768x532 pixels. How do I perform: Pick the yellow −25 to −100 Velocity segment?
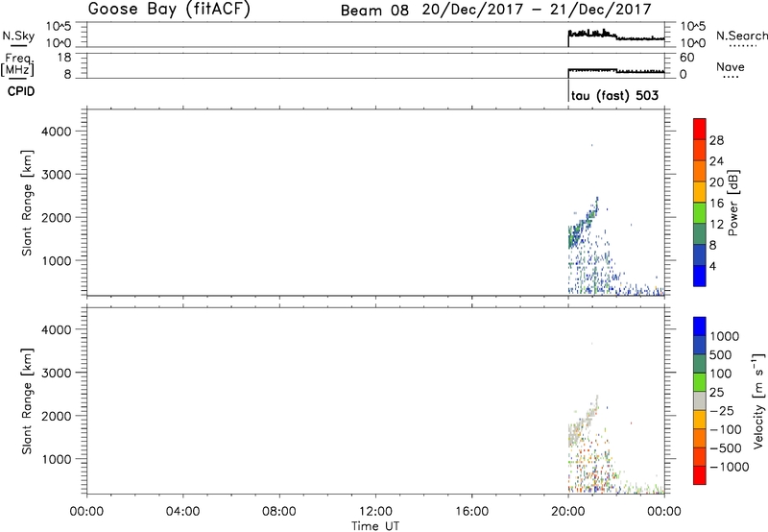tap(700, 420)
